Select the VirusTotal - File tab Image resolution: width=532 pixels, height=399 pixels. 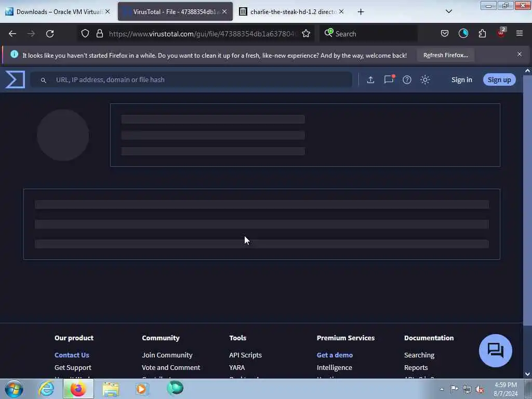click(x=175, y=11)
